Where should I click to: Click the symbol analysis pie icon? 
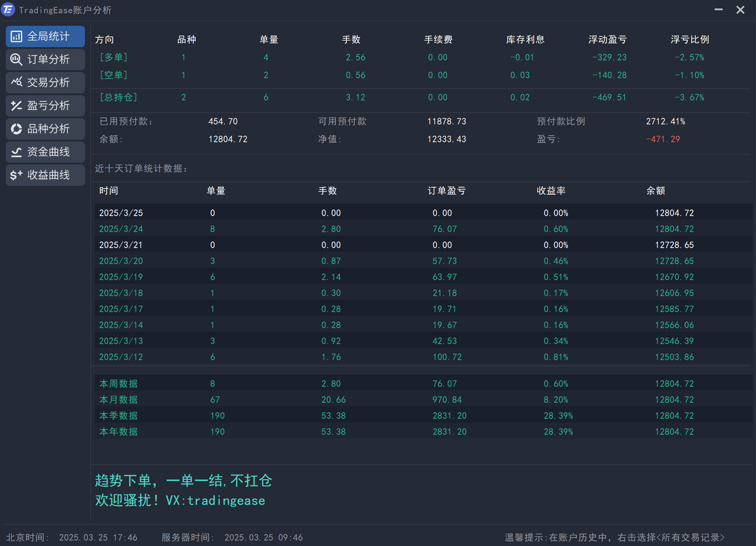click(x=17, y=129)
